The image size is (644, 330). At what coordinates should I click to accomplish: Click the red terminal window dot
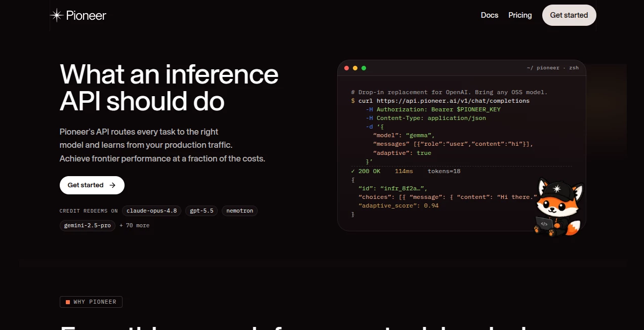click(x=347, y=68)
